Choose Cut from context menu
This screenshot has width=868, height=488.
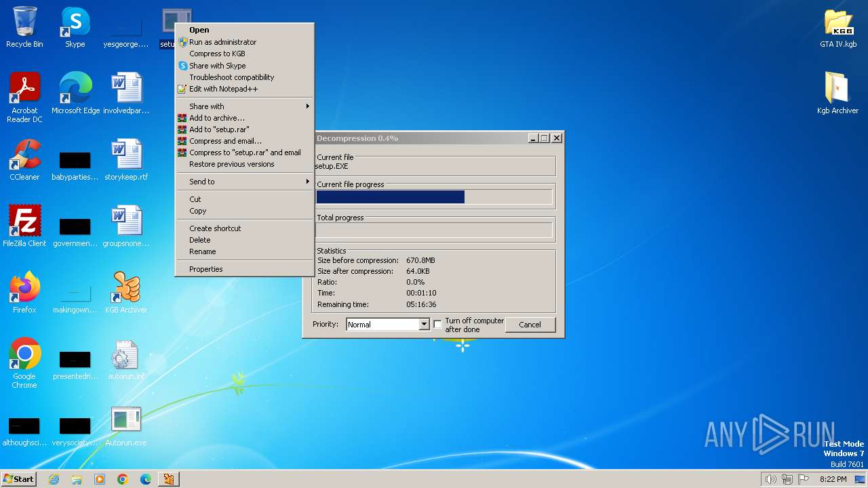point(245,199)
